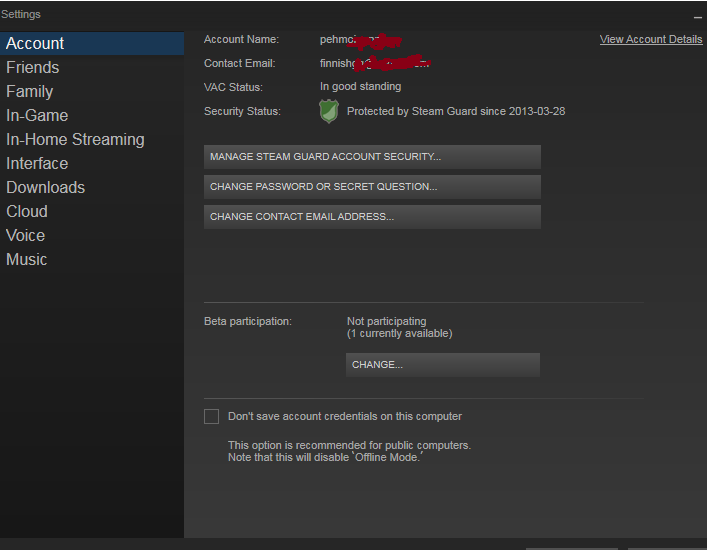Viewport: 707px width, 550px height.
Task: Click 'This option is recommended for public computers.' text
Action: click(349, 445)
